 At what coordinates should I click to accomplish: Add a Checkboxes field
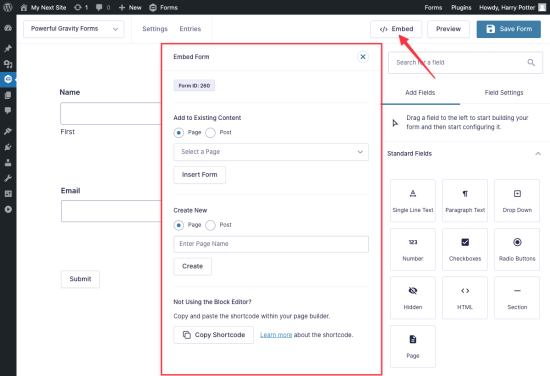tap(465, 249)
